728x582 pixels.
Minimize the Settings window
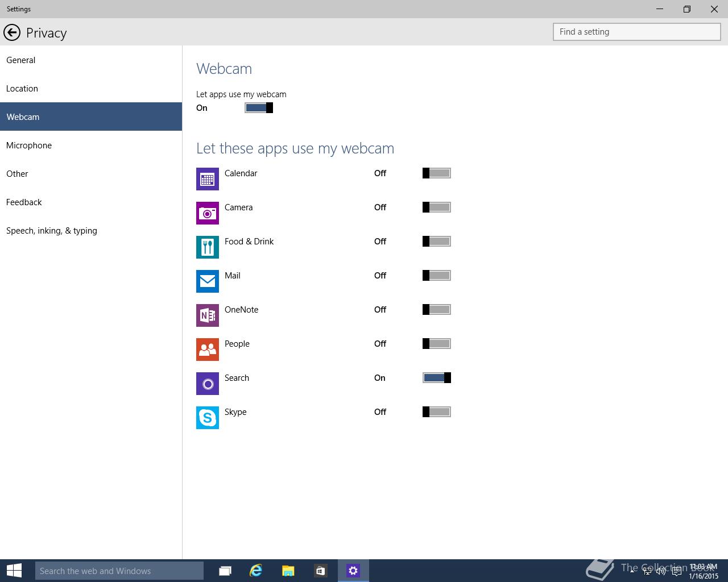[x=660, y=9]
